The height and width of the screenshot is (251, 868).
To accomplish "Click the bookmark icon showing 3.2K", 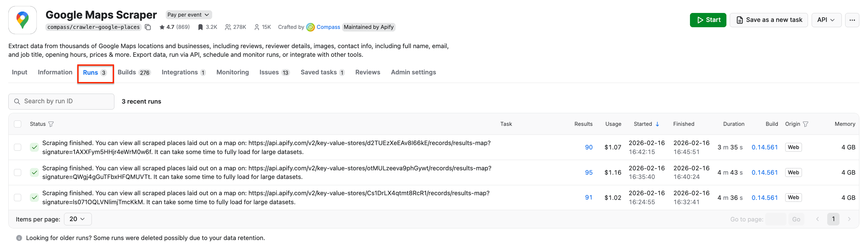I will point(200,27).
